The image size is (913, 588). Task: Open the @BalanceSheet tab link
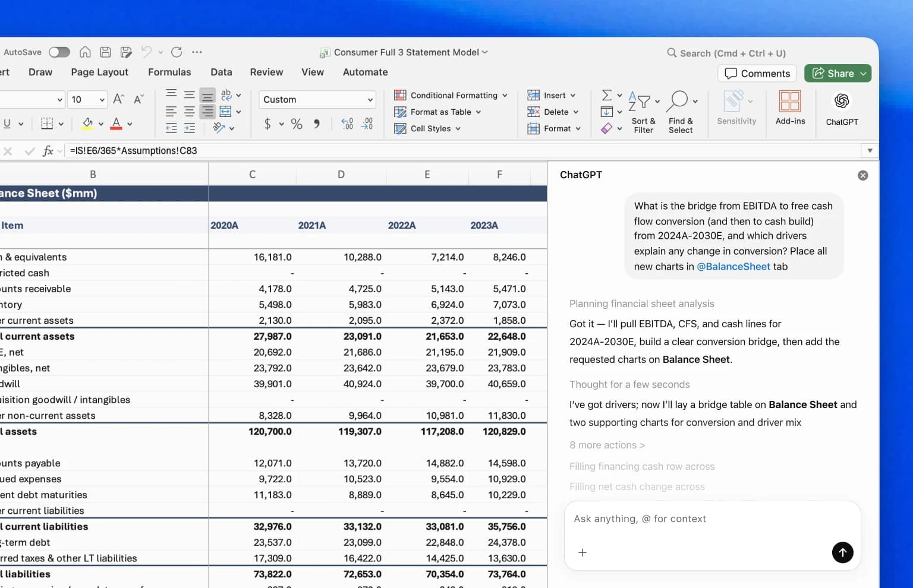pos(733,267)
